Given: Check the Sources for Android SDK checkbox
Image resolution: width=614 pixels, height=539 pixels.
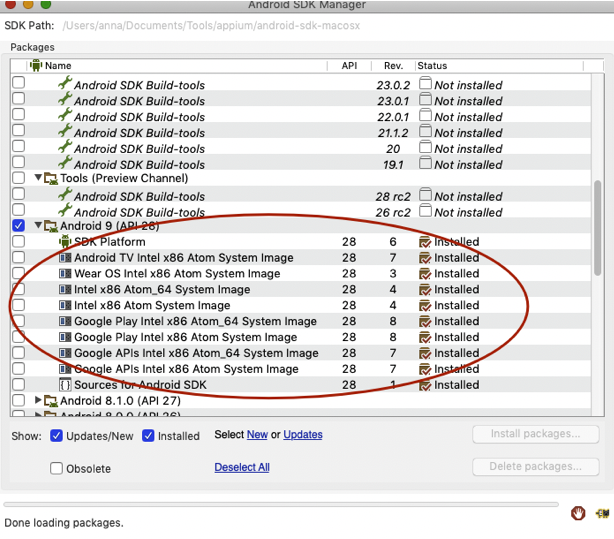Looking at the screenshot, I should [x=18, y=385].
